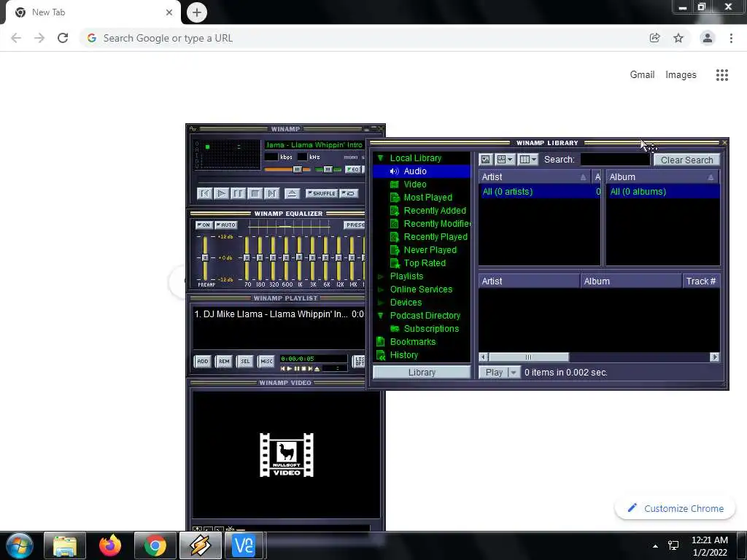
Task: Collapse the Local Library tree node
Action: 381,158
